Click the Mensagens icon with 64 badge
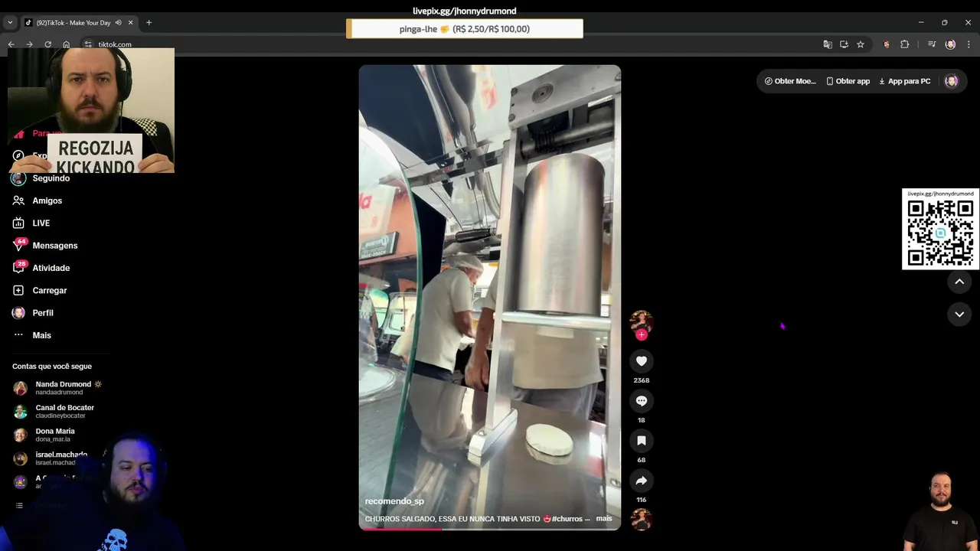The width and height of the screenshot is (980, 551). [18, 246]
